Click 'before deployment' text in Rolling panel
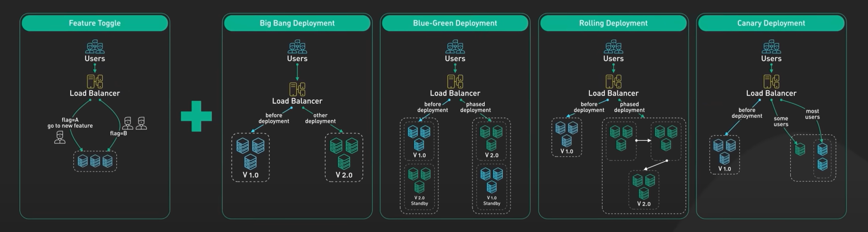Image resolution: width=868 pixels, height=232 pixels. click(x=589, y=107)
